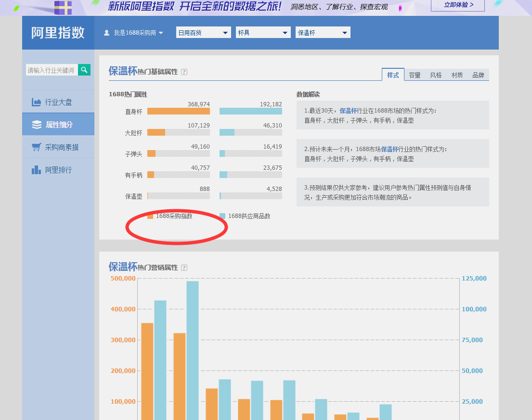The height and width of the screenshot is (420, 532).
Task: Click 直身杯 orange purchase index bar
Action: click(x=179, y=111)
